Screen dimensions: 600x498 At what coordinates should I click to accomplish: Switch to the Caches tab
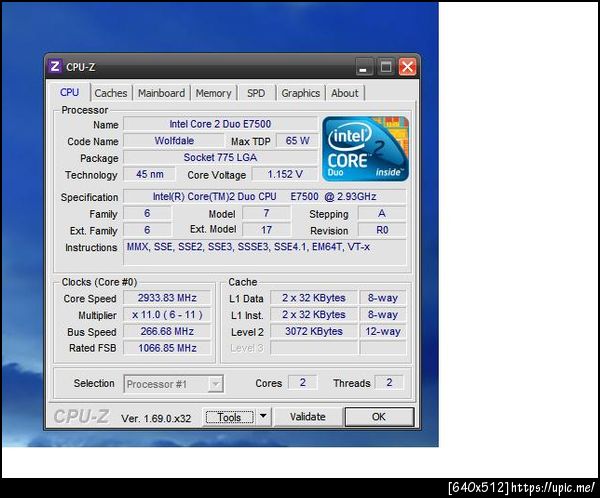111,93
